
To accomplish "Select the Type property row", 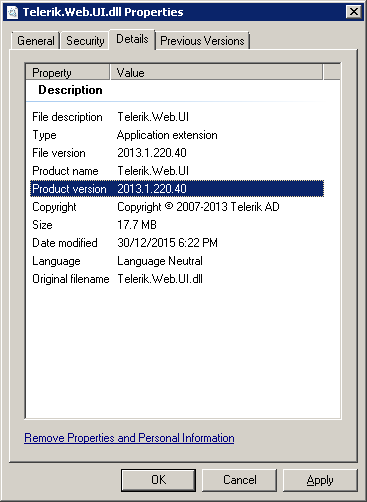I will coord(177,135).
